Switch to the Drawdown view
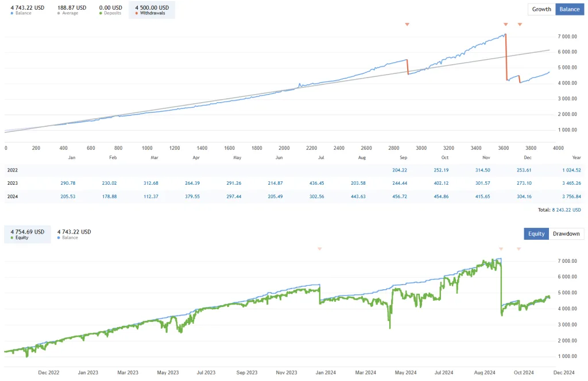588x381 pixels. 566,234
